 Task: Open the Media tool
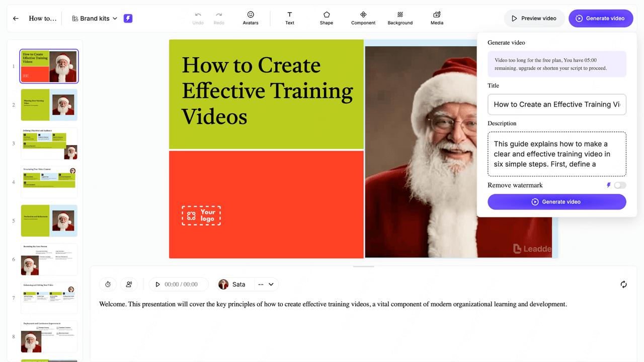pyautogui.click(x=437, y=18)
